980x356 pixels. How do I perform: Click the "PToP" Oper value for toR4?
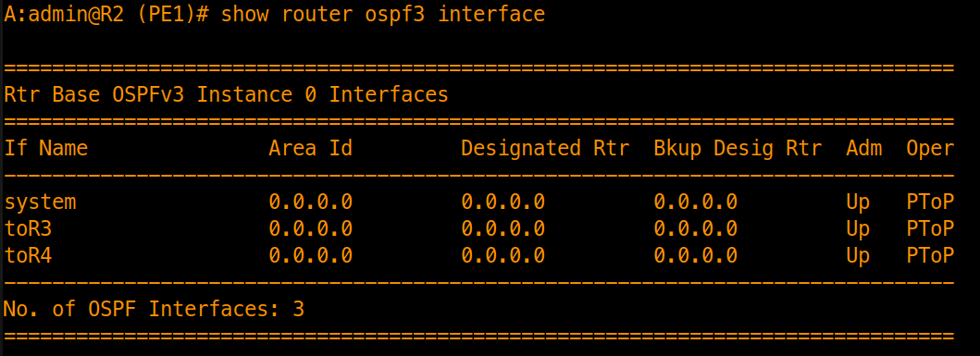pyautogui.click(x=931, y=256)
